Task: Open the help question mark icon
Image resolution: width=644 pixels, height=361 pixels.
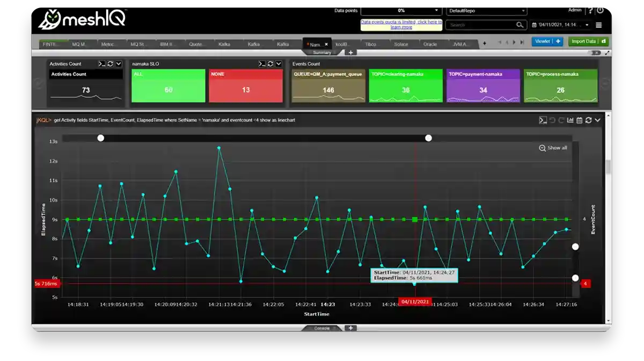Action: click(590, 11)
